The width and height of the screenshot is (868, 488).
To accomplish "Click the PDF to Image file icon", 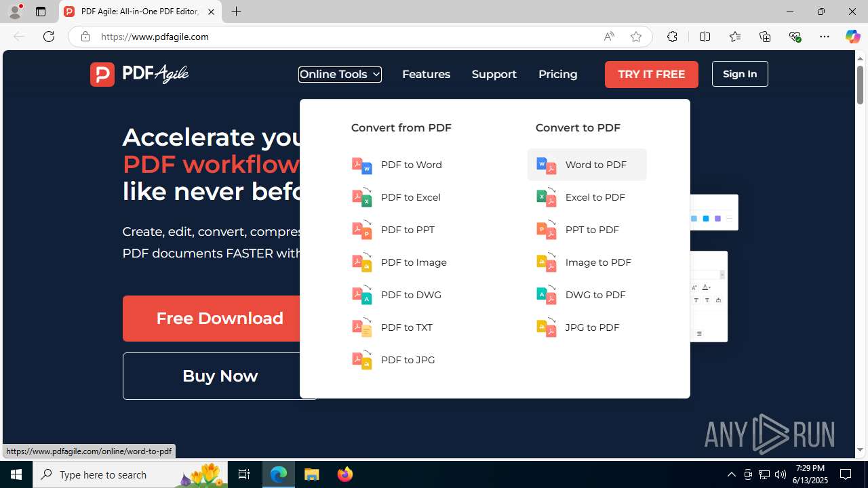I will pos(362,262).
